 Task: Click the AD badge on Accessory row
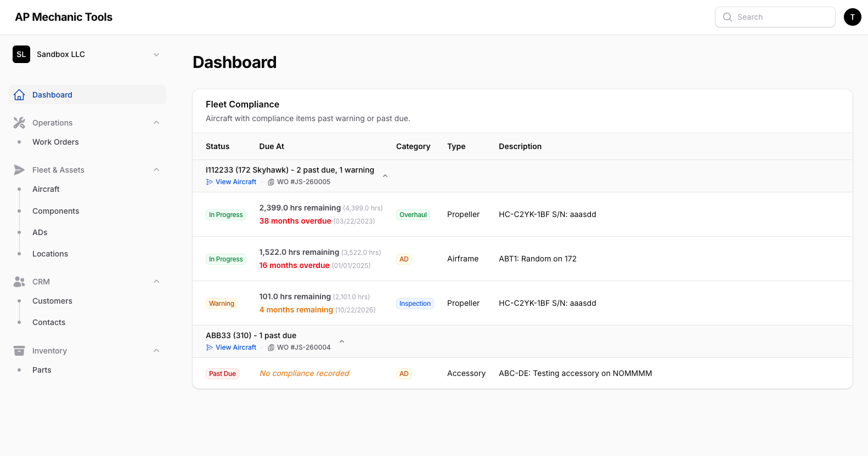tap(404, 374)
